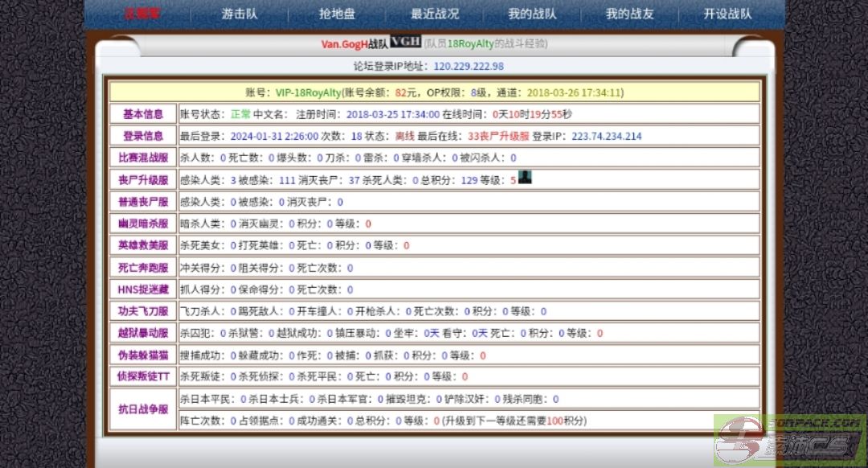The image size is (868, 468).
Task: Open the 功夫飞刀服 server label
Action: (x=143, y=310)
